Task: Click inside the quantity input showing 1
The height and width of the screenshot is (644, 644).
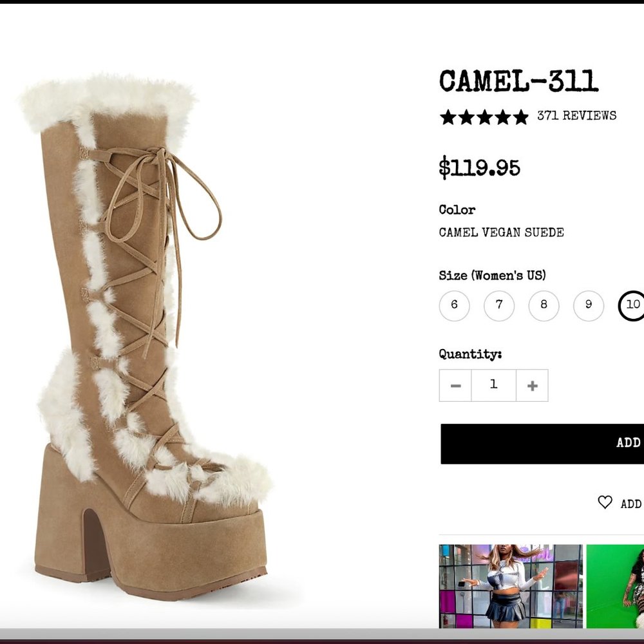Action: pos(493,384)
